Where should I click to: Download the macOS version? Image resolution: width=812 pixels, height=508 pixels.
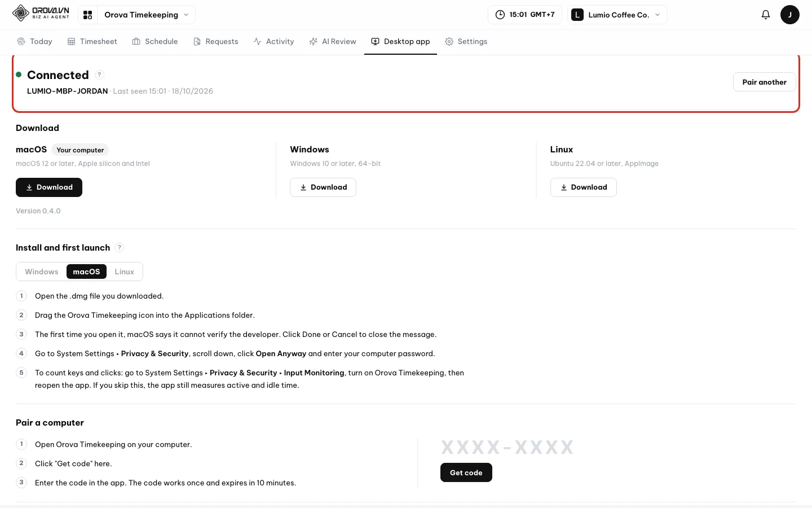pyautogui.click(x=49, y=187)
